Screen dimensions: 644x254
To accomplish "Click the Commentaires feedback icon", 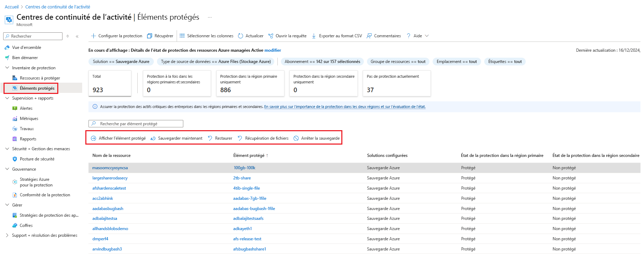I will coord(369,36).
